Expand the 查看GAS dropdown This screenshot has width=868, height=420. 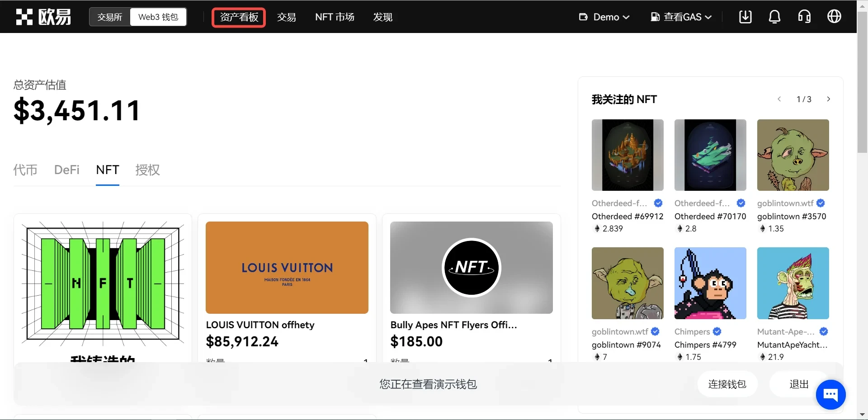(681, 17)
